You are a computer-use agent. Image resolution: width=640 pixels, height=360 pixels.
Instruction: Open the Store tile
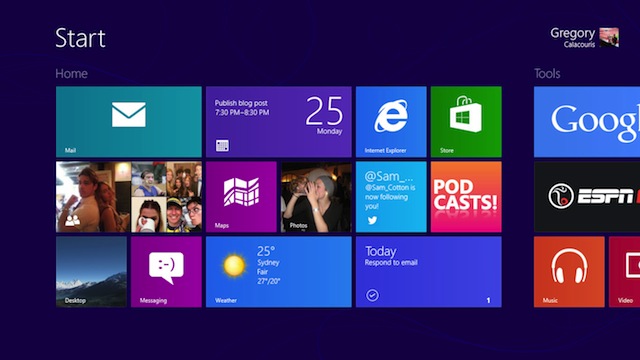click(466, 122)
